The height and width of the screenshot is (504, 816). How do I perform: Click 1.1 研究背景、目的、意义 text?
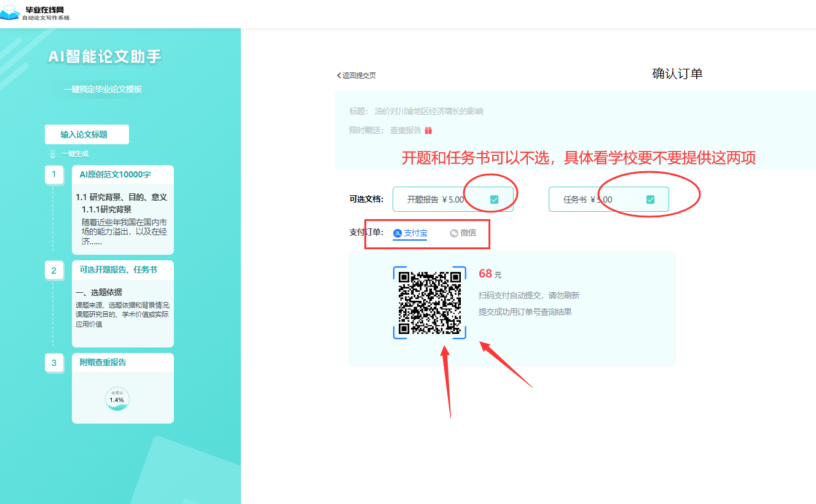pos(121,197)
